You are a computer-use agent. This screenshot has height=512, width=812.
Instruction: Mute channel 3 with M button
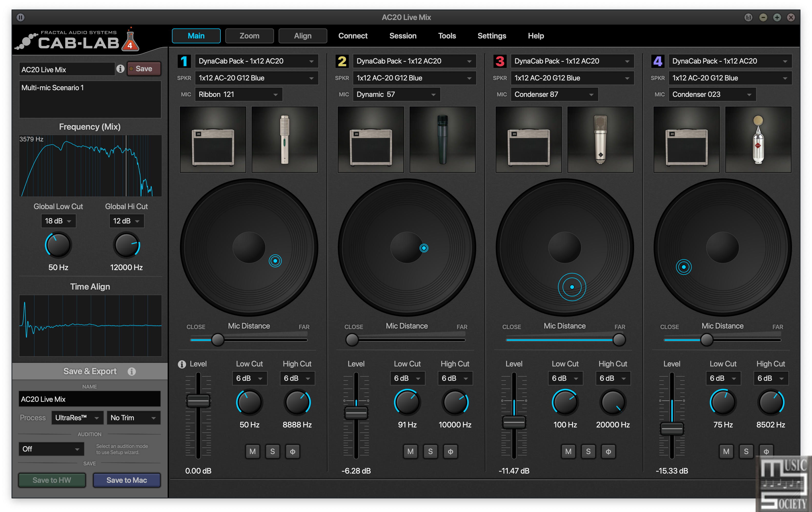click(568, 451)
